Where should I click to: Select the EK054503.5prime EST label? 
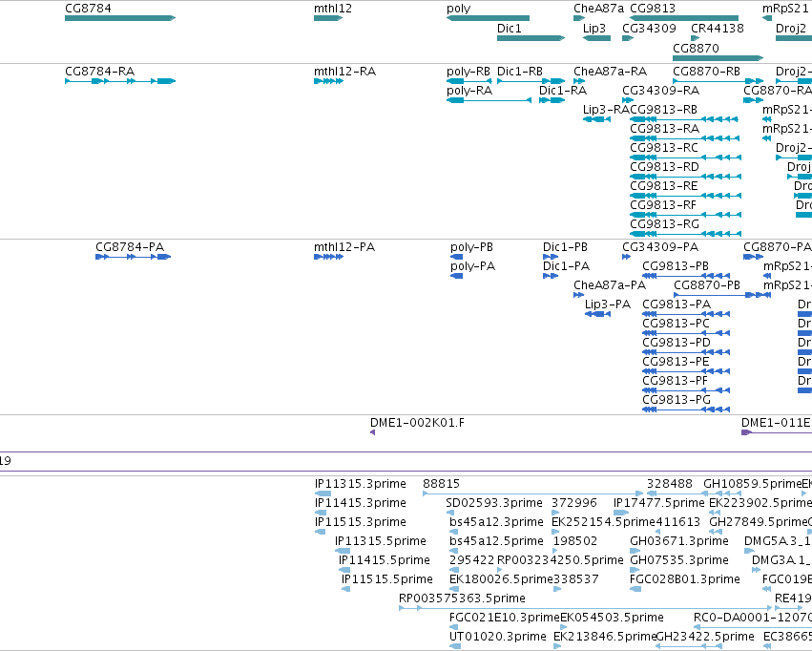(x=613, y=618)
